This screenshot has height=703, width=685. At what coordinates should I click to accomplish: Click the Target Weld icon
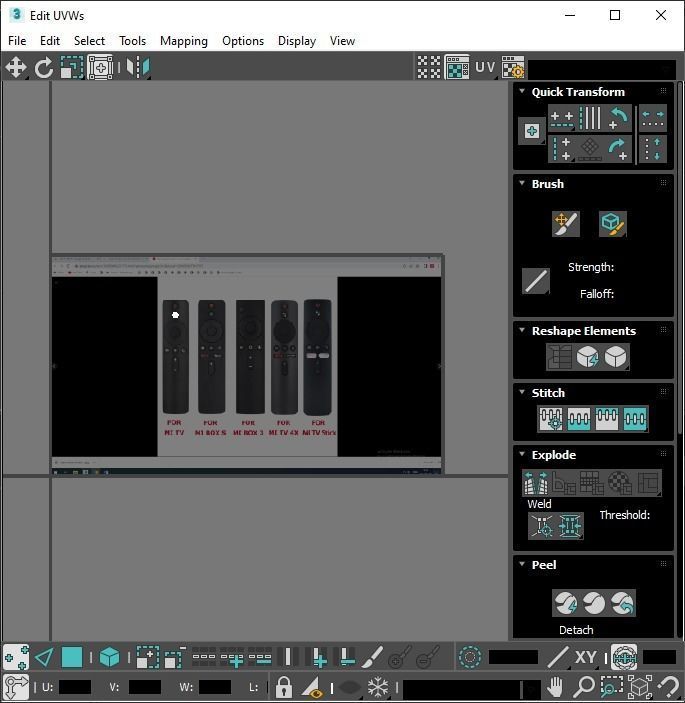tap(542, 525)
